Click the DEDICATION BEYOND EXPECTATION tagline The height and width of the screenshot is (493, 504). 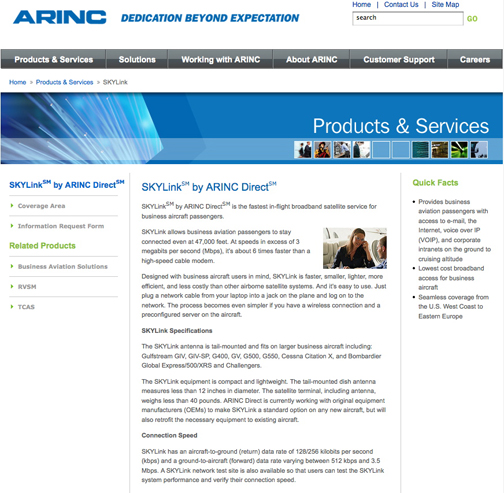click(210, 18)
